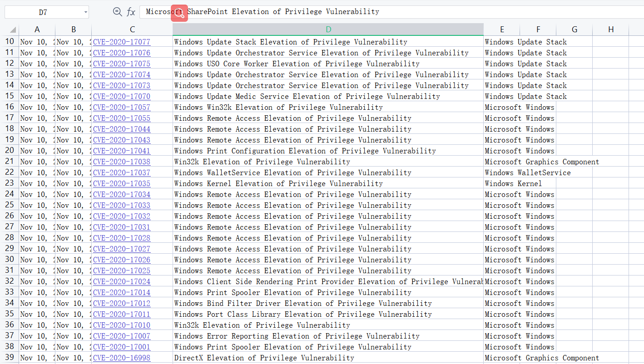
Task: Select row 21 header
Action: point(10,162)
